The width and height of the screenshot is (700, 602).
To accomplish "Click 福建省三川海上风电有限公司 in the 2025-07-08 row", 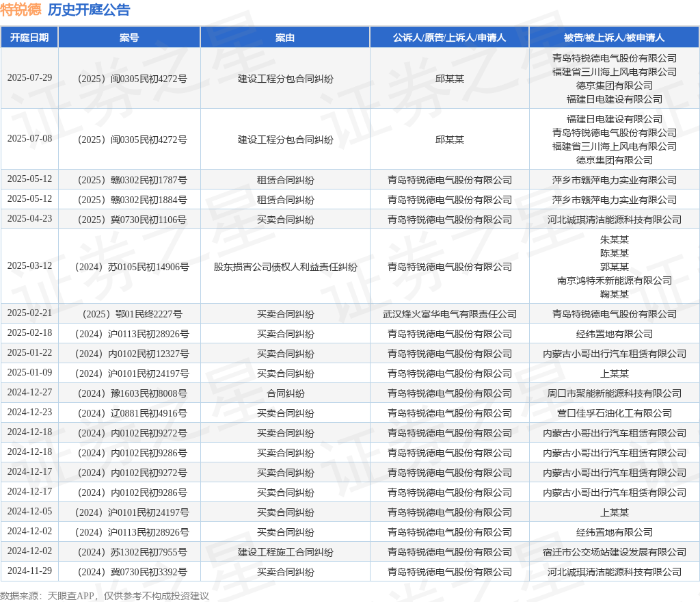I will [x=615, y=146].
